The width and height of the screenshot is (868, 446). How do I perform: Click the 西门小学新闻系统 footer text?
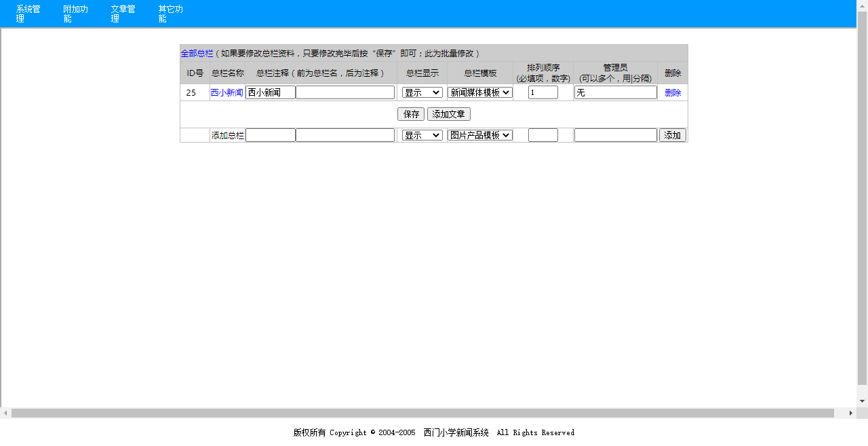click(456, 432)
